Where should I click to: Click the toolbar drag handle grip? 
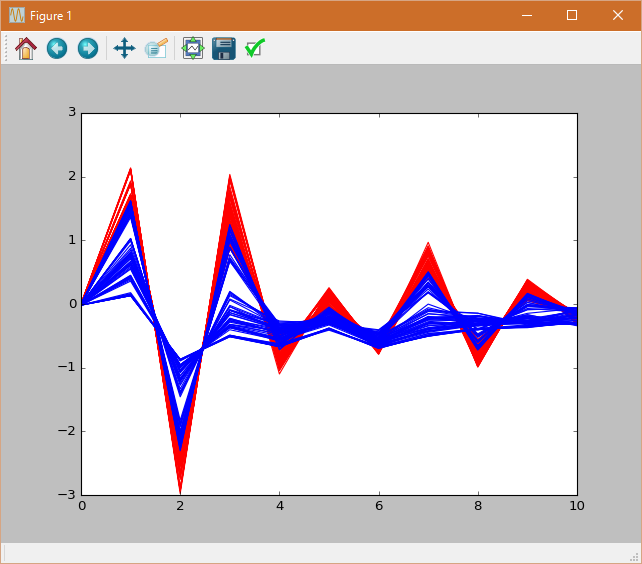click(x=6, y=48)
